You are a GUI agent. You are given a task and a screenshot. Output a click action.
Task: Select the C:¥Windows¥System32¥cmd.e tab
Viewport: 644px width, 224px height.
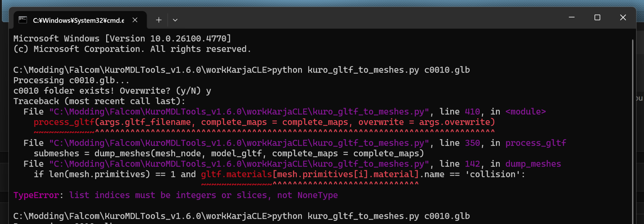tap(78, 20)
